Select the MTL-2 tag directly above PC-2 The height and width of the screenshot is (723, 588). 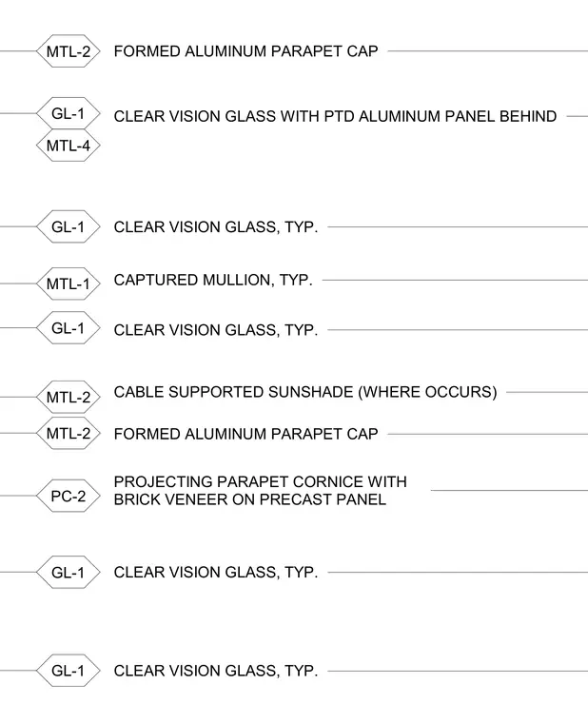[x=69, y=434]
